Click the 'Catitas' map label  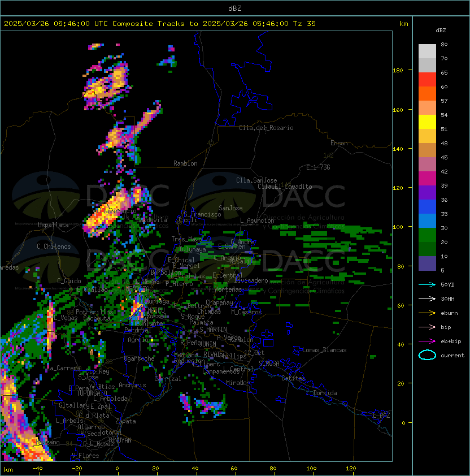tap(293, 378)
